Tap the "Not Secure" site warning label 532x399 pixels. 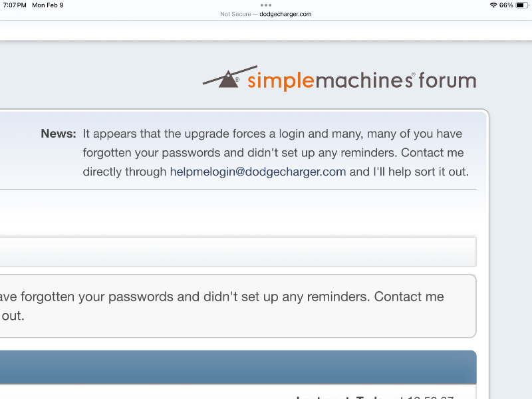235,14
